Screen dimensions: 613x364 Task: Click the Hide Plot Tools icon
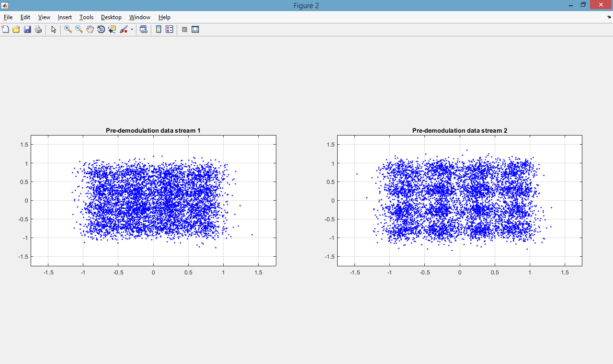tap(184, 29)
